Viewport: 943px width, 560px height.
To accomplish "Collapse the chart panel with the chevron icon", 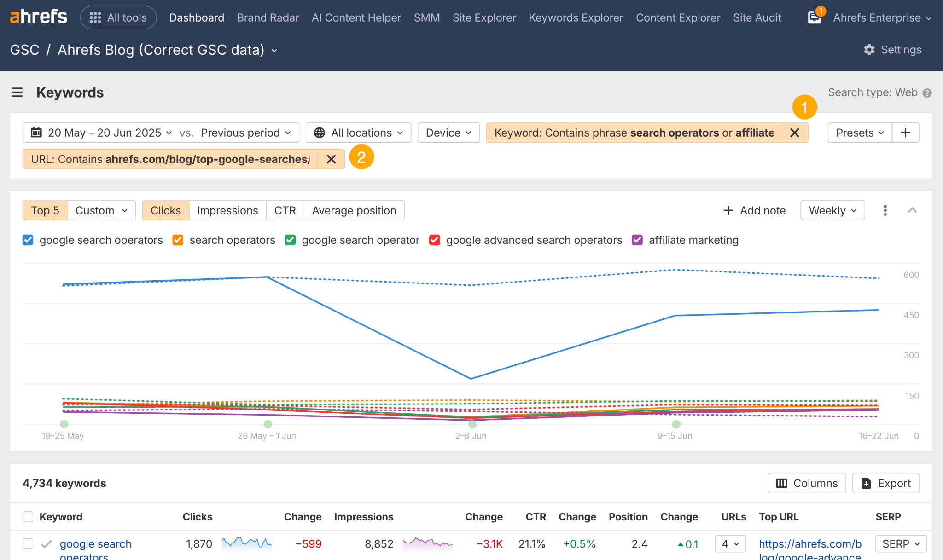I will 912,210.
